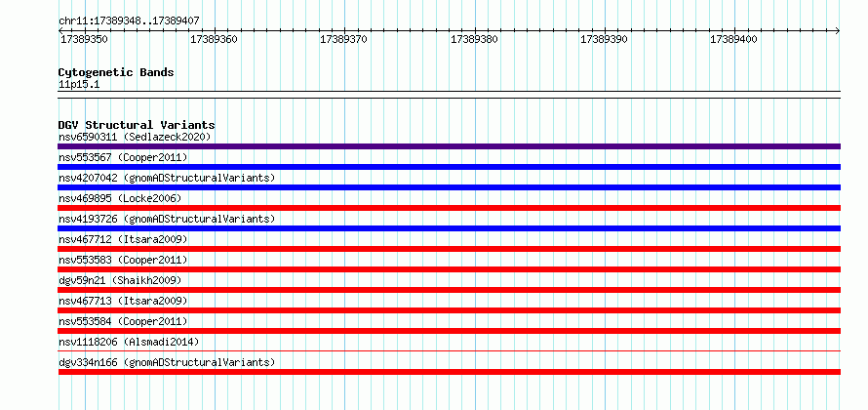868x410 pixels.
Task: Click the 17389350 ruler position
Action: click(x=84, y=40)
